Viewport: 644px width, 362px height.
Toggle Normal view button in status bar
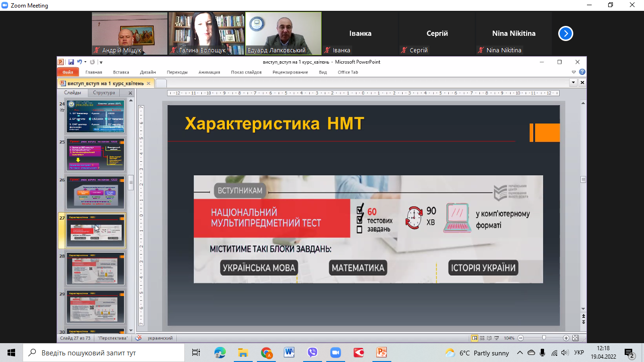tap(475, 338)
